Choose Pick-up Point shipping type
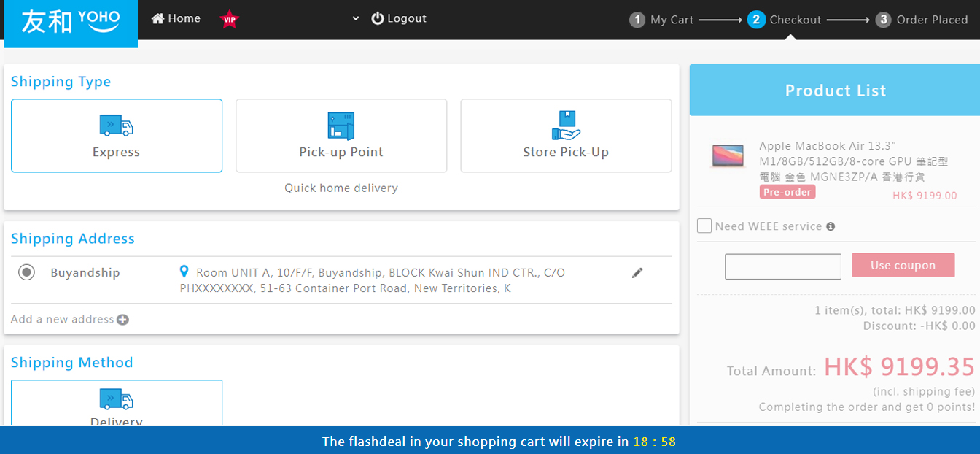Screen dimensions: 980x454 341,136
